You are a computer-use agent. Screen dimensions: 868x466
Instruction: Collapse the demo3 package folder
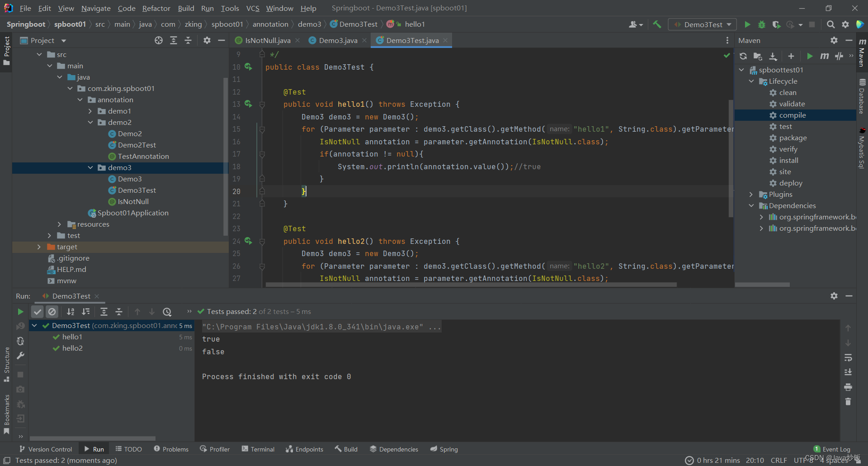[x=90, y=167]
